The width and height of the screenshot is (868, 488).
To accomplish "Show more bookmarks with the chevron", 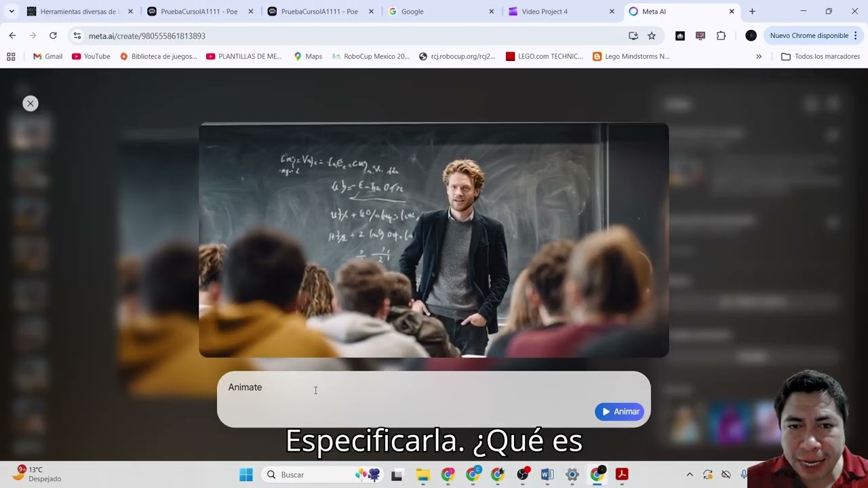I will click(x=759, y=56).
